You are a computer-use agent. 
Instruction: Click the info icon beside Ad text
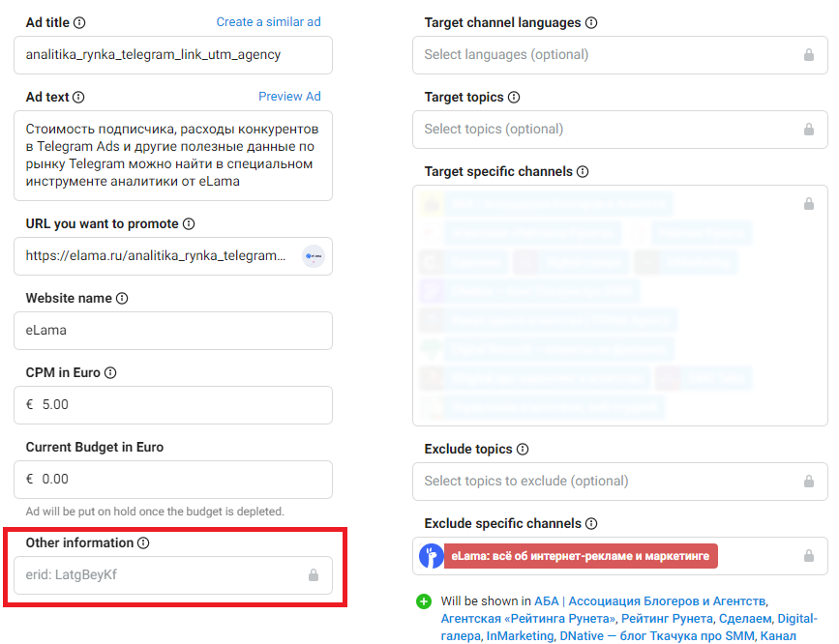78,97
